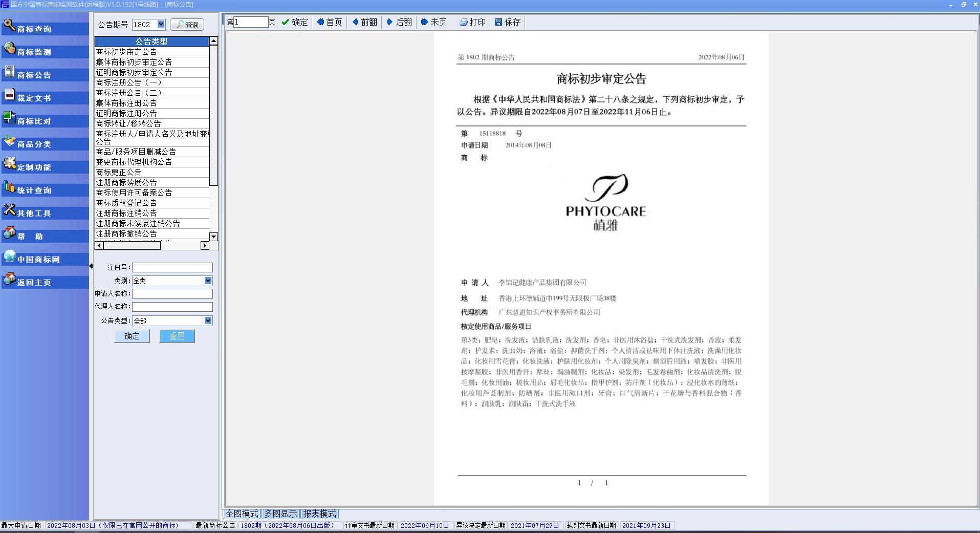This screenshot has width=980, height=533.
Task: Open 商标公告 announcements in sidebar
Action: 45,73
